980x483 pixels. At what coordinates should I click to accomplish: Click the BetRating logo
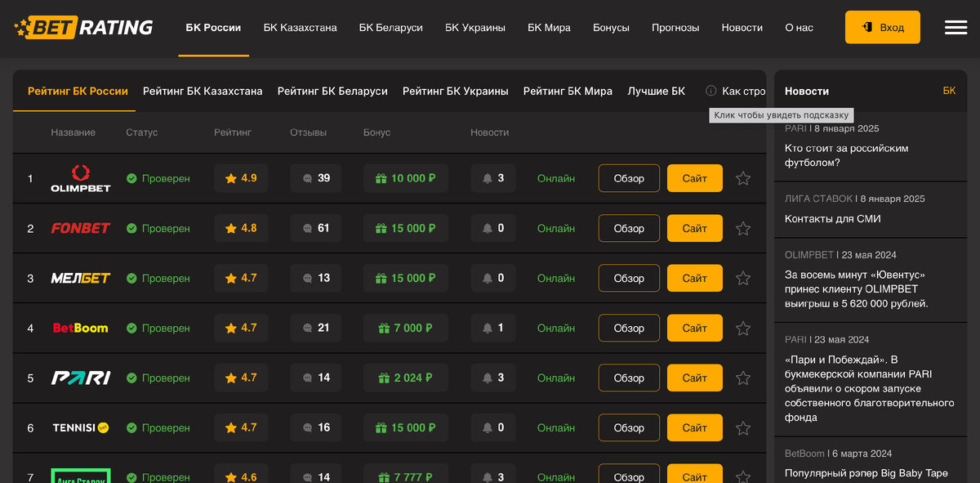(83, 28)
